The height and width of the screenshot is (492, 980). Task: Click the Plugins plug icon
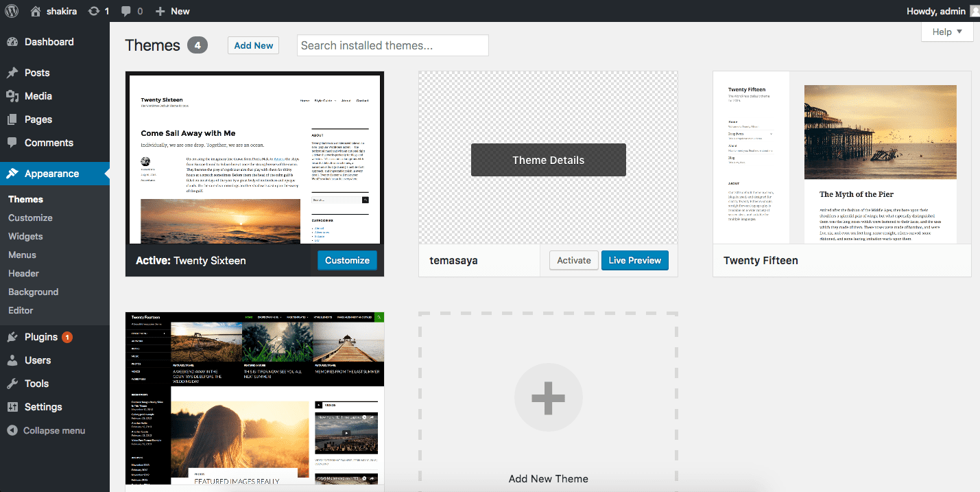pos(12,337)
